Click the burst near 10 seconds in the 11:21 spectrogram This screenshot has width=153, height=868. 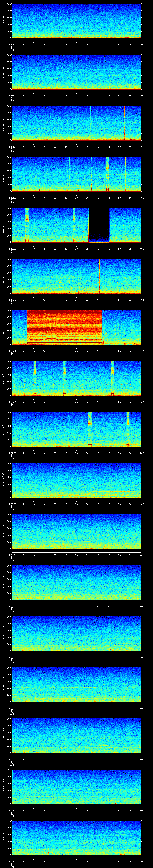click(x=35, y=378)
